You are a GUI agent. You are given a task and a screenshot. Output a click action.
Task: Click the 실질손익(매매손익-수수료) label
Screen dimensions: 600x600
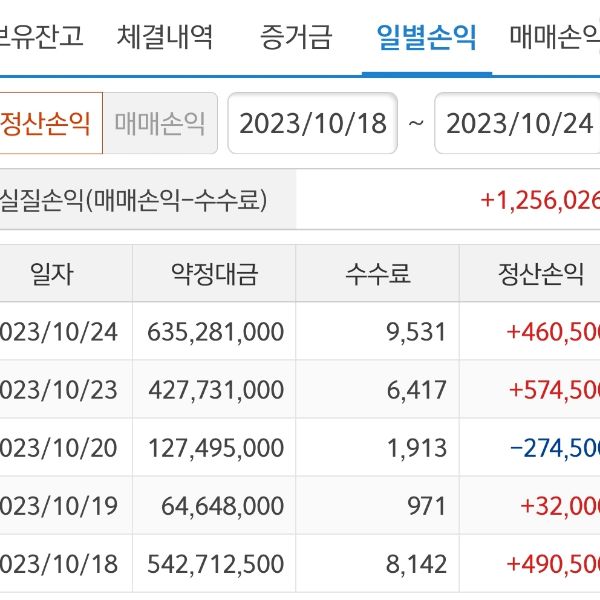tap(135, 200)
